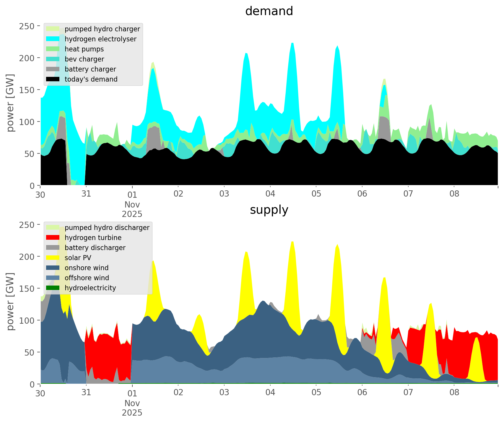Click the red hydrogen turbine legend swatch
The width and height of the screenshot is (504, 423).
click(53, 238)
